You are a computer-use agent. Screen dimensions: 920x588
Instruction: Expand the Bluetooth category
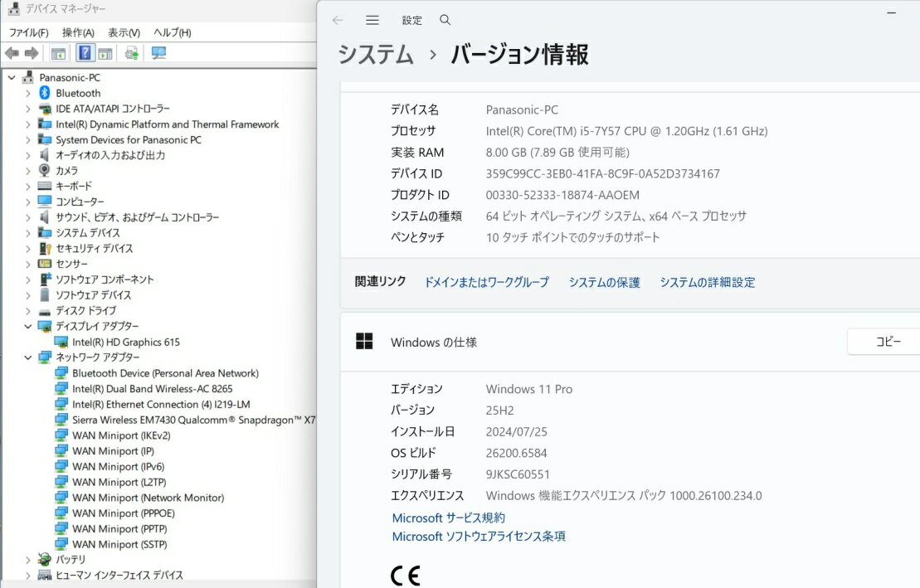27,93
